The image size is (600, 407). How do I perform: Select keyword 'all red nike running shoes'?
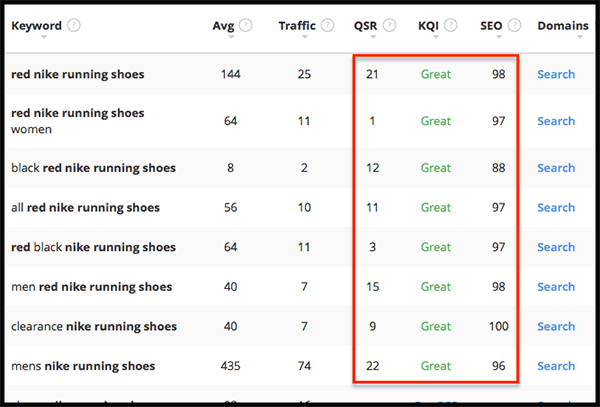pos(85,208)
